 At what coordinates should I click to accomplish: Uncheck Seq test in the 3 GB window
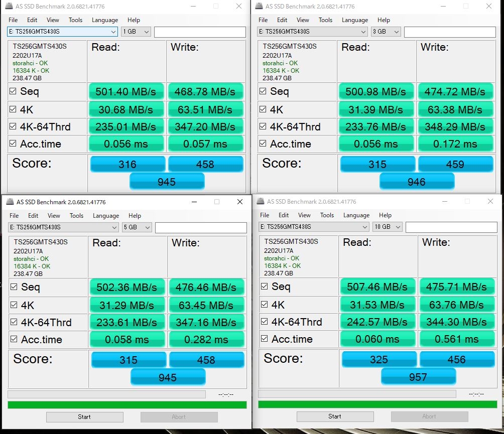(x=263, y=91)
